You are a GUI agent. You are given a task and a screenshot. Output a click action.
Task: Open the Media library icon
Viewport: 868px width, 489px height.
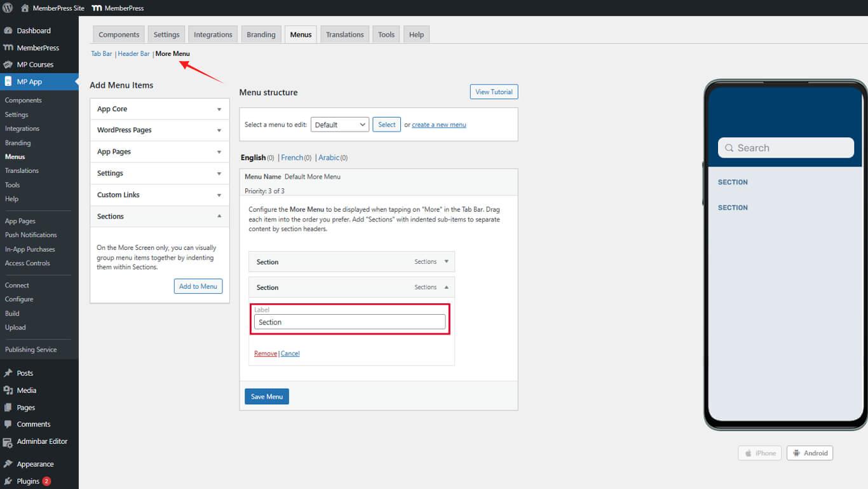(8, 390)
